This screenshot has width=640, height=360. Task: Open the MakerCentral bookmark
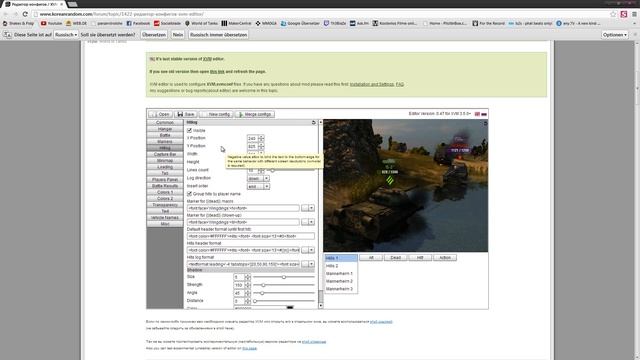[236, 24]
